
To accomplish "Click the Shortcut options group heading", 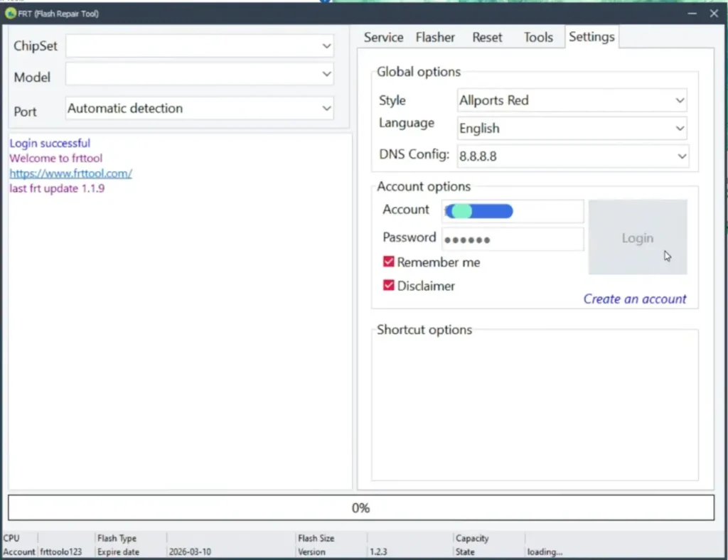I will coord(424,330).
